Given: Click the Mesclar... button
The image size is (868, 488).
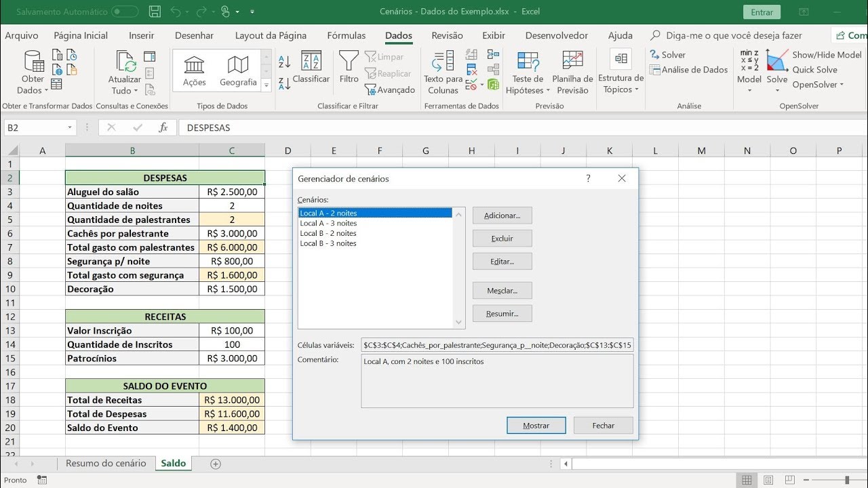Looking at the screenshot, I should pos(502,291).
